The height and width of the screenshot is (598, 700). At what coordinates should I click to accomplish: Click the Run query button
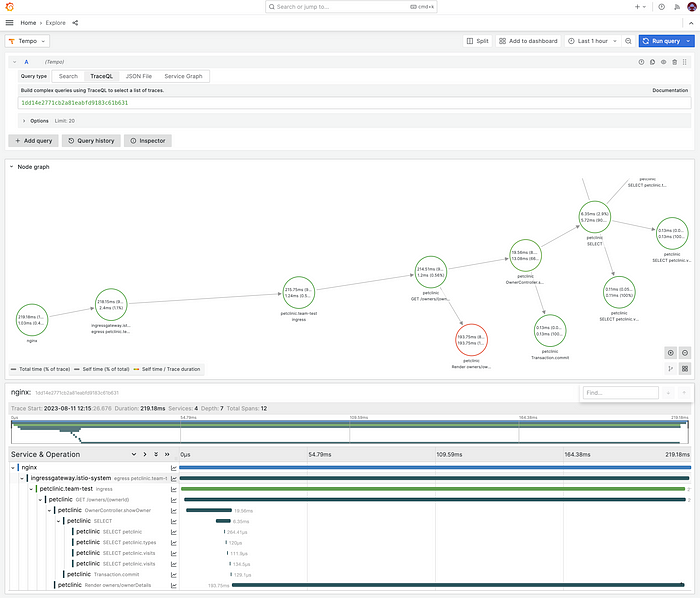[x=661, y=41]
